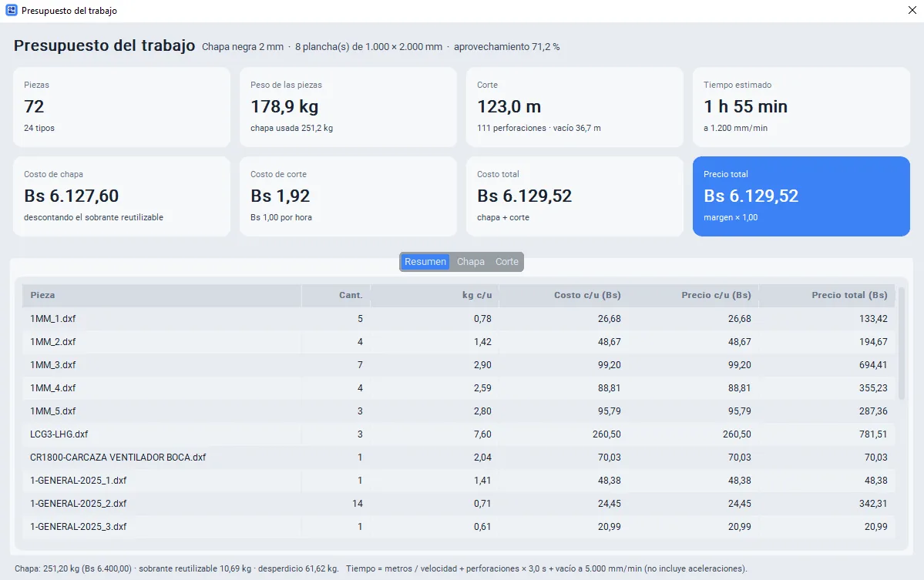Click the large Presupuesto del trabajo page heading
924x580 pixels.
(104, 45)
